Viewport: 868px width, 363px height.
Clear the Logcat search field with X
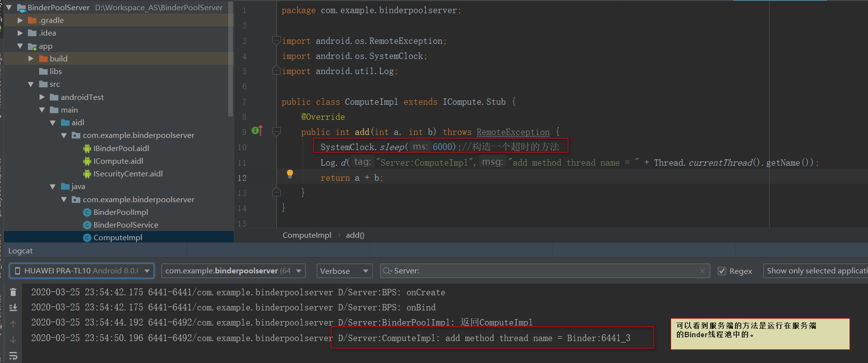click(x=702, y=271)
